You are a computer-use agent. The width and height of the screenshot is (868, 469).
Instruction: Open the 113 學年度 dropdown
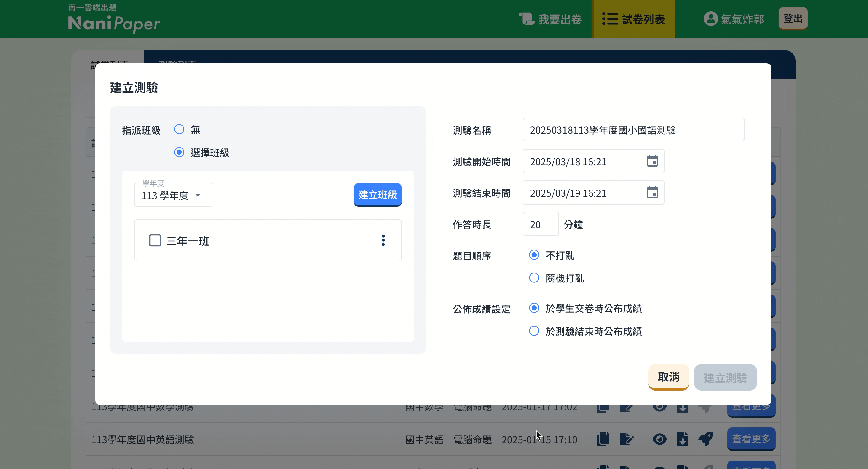(x=173, y=195)
